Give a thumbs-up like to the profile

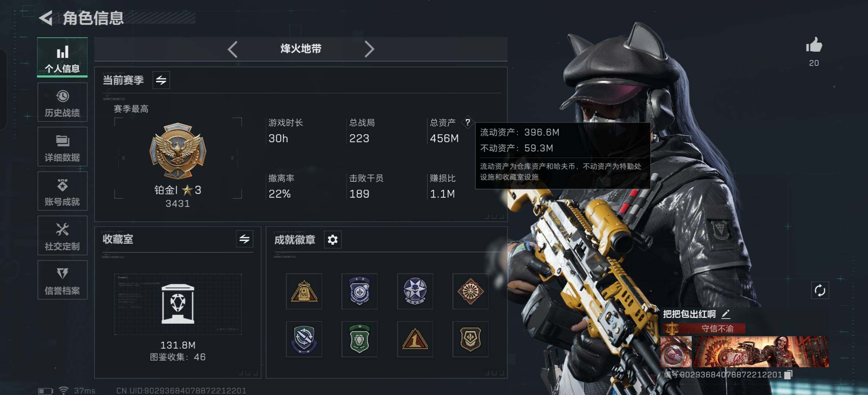814,46
